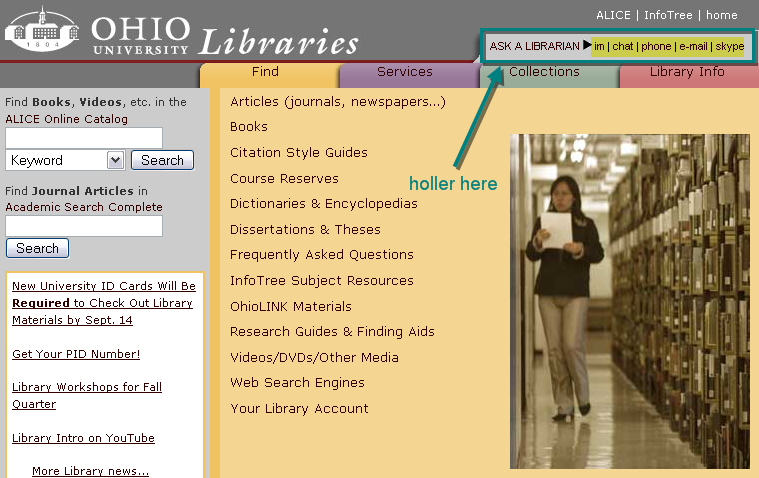The height and width of the screenshot is (478, 759).
Task: Focus the ALICE catalog search field
Action: pyautogui.click(x=84, y=138)
